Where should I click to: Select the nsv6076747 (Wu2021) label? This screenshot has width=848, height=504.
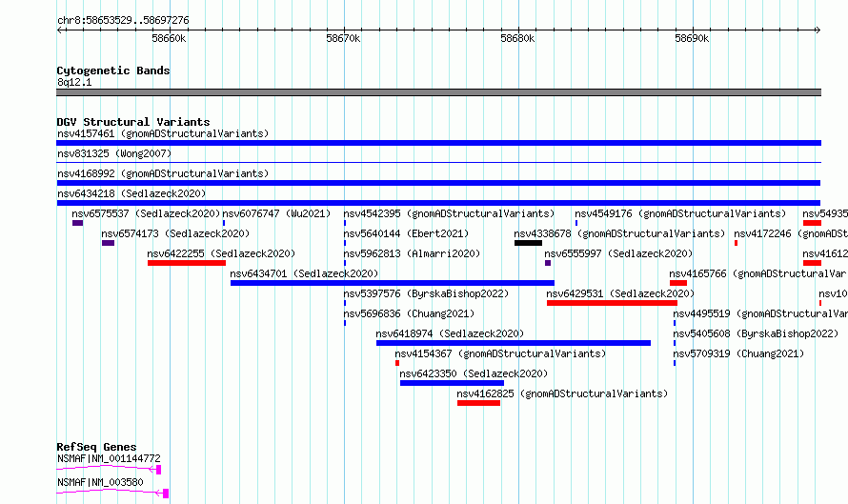(276, 213)
